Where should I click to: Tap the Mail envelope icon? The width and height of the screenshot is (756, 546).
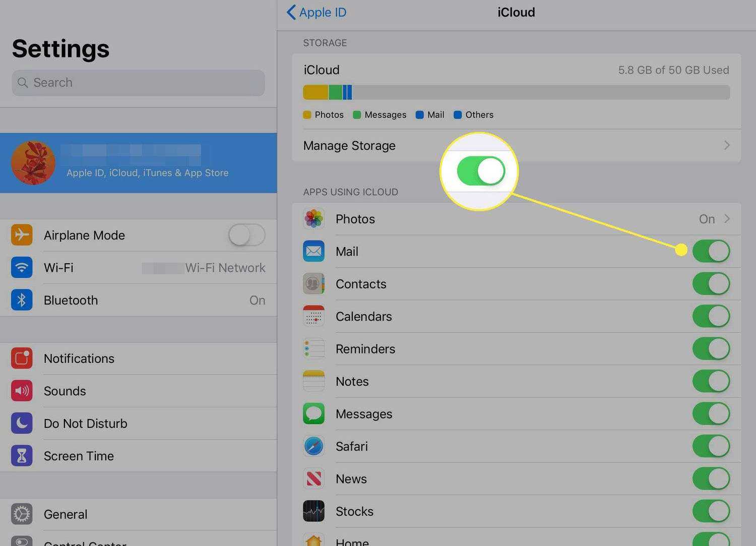(313, 251)
